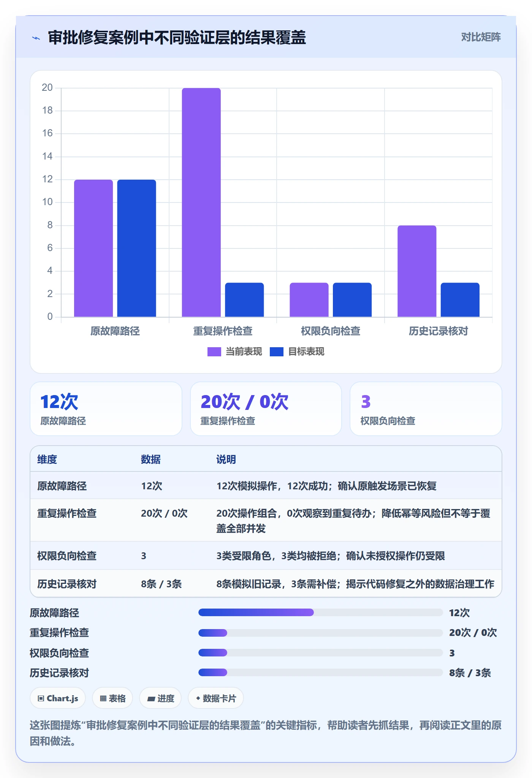Viewport: 532px width, 778px height.
Task: Toggle the 目标表现 legend blue swatch
Action: pos(276,352)
